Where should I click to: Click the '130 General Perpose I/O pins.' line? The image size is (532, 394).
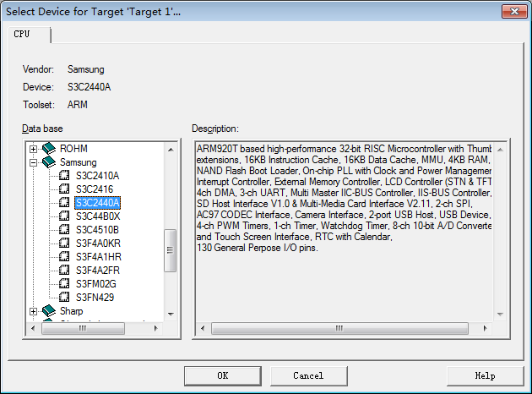(x=258, y=248)
